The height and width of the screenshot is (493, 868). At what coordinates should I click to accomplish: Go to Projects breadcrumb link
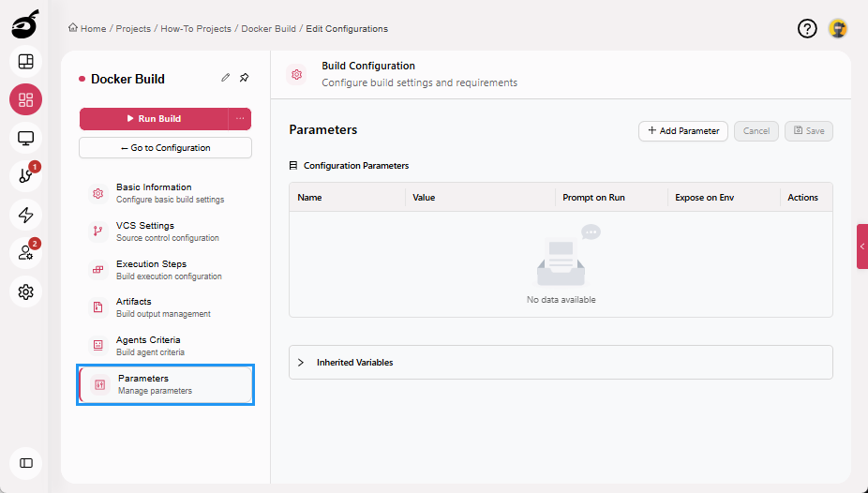point(133,29)
